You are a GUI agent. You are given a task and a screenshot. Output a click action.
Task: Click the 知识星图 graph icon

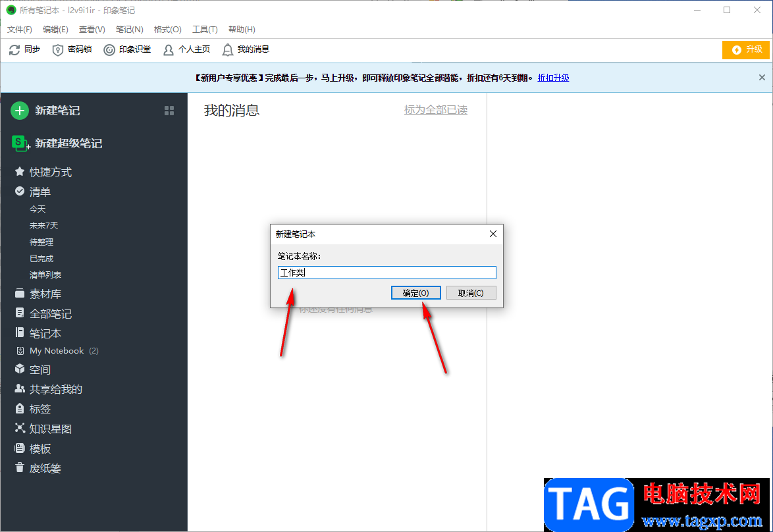tap(20, 428)
